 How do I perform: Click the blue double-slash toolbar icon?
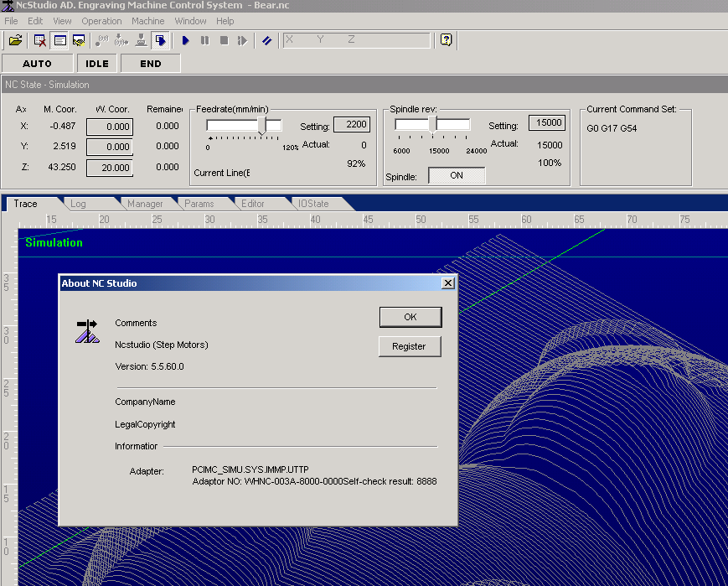[267, 40]
